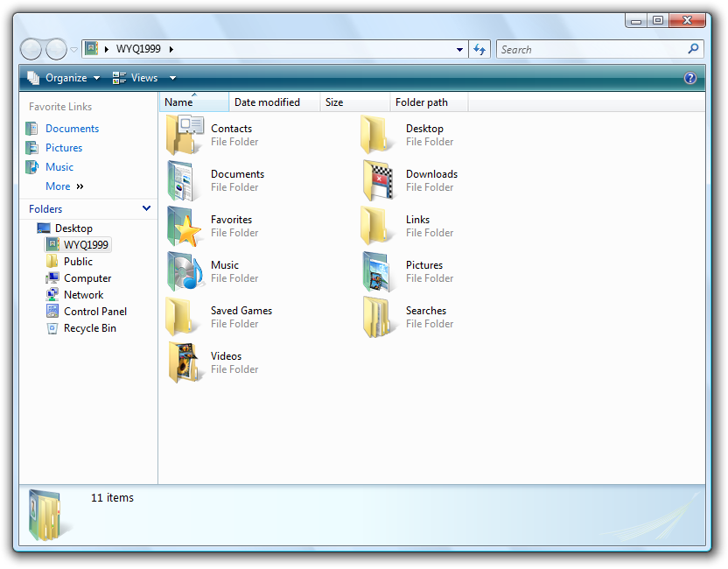The height and width of the screenshot is (569, 728).
Task: Sort by Size column header
Action: [334, 102]
